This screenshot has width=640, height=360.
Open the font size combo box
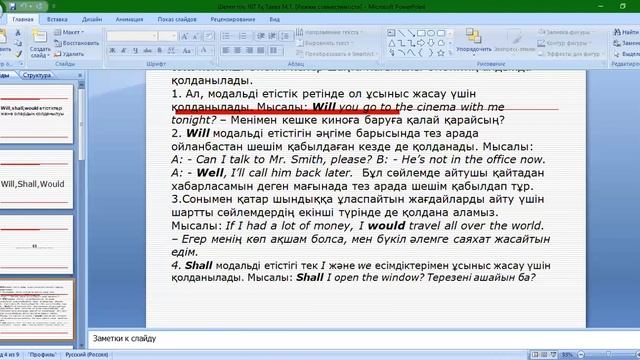(168, 36)
